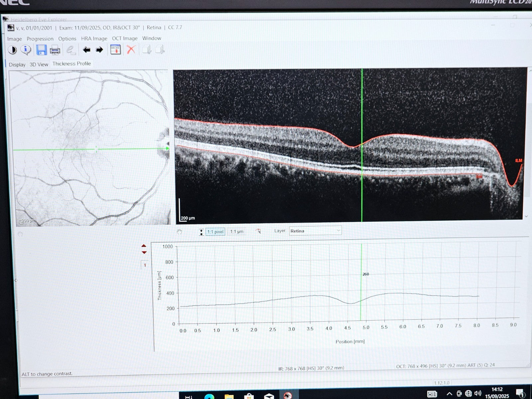
Task: Open the print function via printer icon
Action: (55, 49)
